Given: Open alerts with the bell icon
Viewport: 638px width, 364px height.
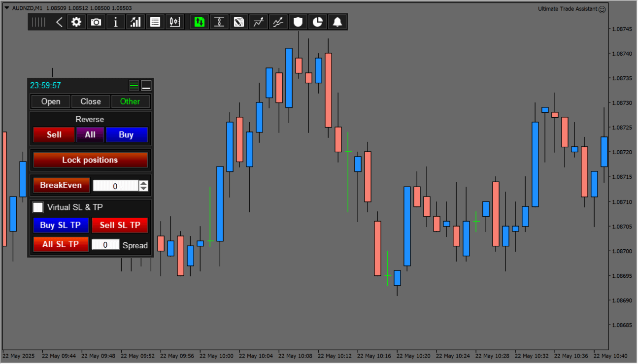Looking at the screenshot, I should [x=337, y=22].
